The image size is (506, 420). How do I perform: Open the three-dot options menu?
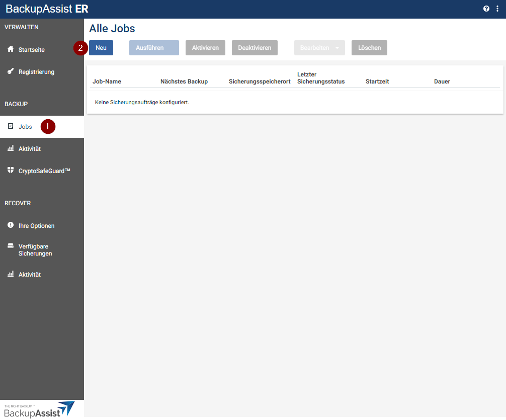click(497, 9)
